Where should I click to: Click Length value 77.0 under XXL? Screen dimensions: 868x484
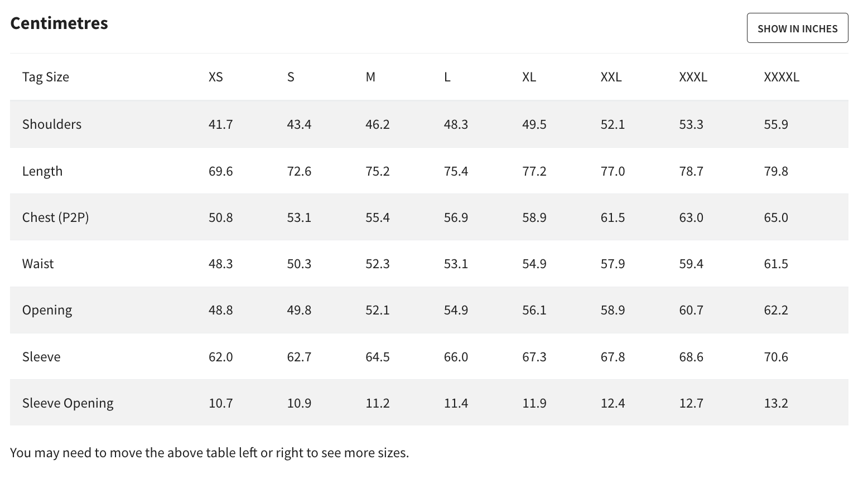coord(613,171)
